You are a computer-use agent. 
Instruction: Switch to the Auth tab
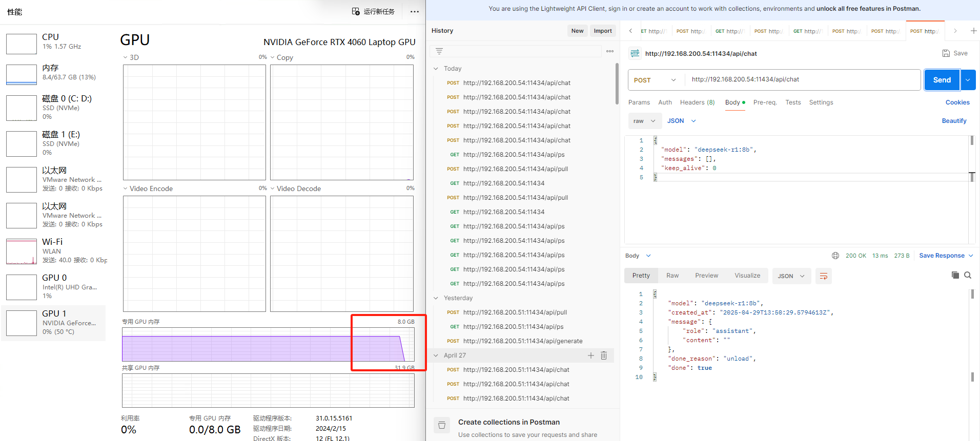point(665,102)
